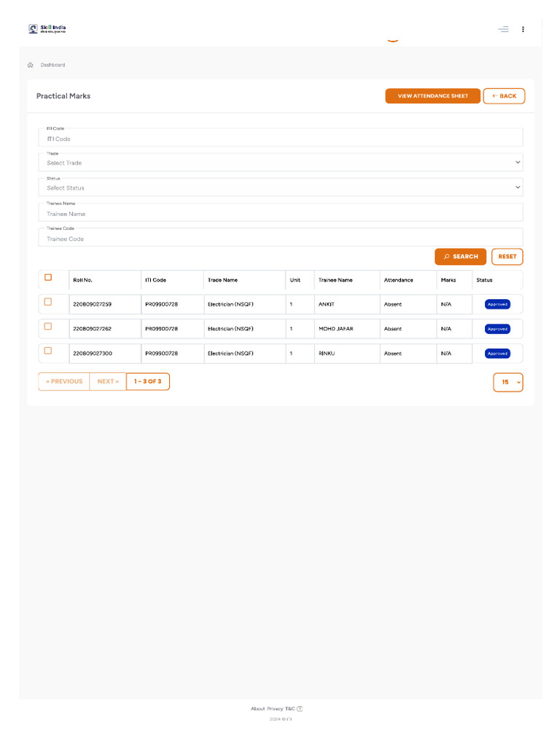
Task: Click the Roll No. column header
Action: (x=83, y=280)
